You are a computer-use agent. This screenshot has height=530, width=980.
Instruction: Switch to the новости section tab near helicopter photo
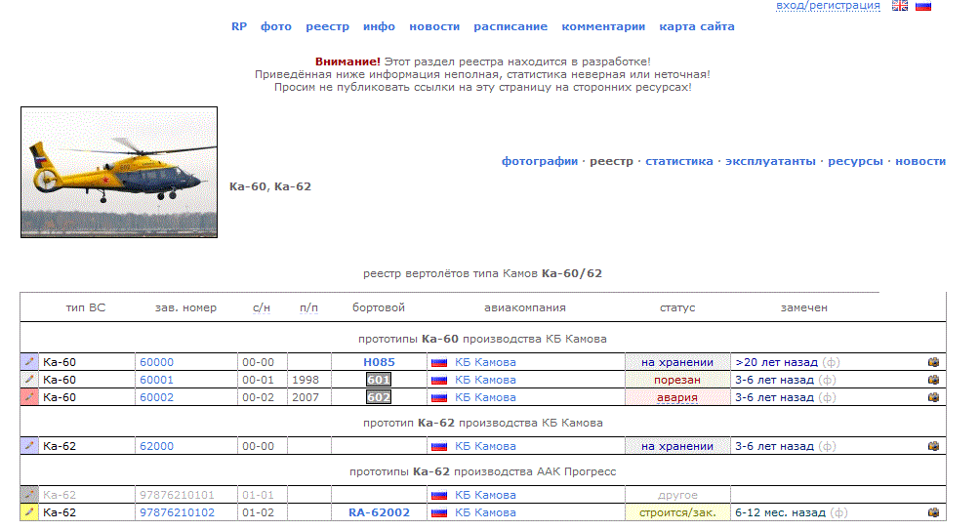pyautogui.click(x=920, y=161)
